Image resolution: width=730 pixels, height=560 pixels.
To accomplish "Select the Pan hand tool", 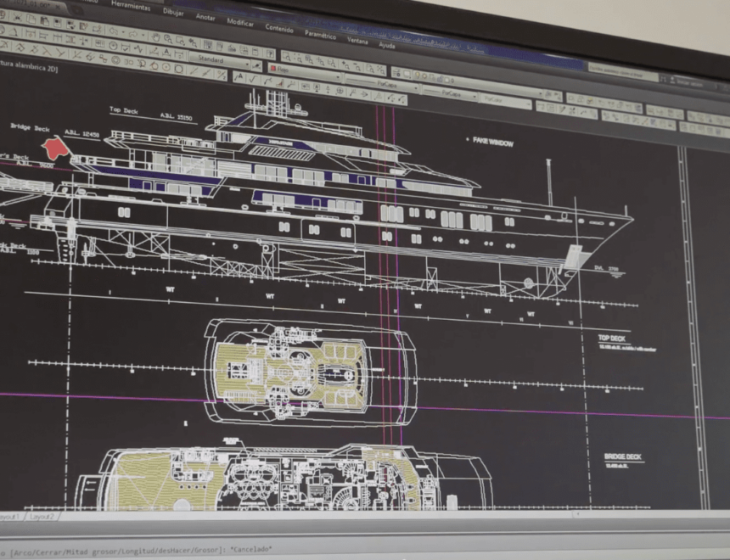I will (x=156, y=36).
